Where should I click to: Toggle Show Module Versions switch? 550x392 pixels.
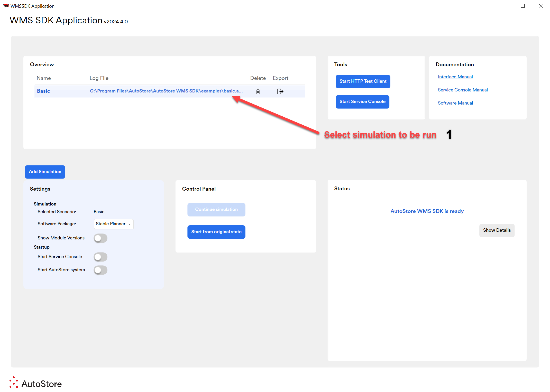100,238
